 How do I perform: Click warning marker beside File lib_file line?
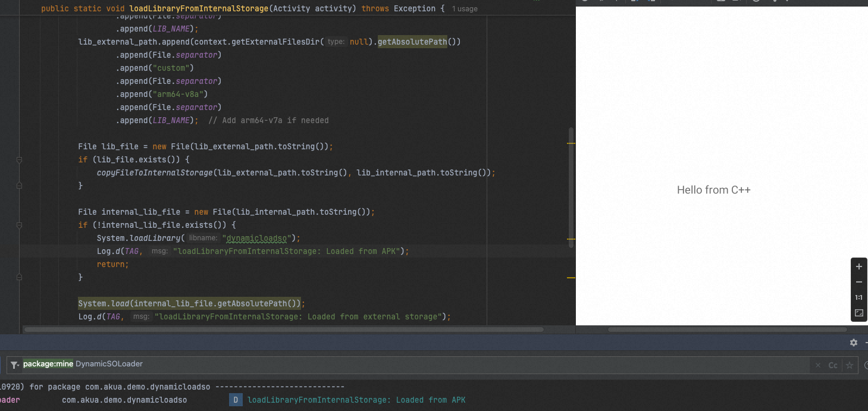[571, 143]
